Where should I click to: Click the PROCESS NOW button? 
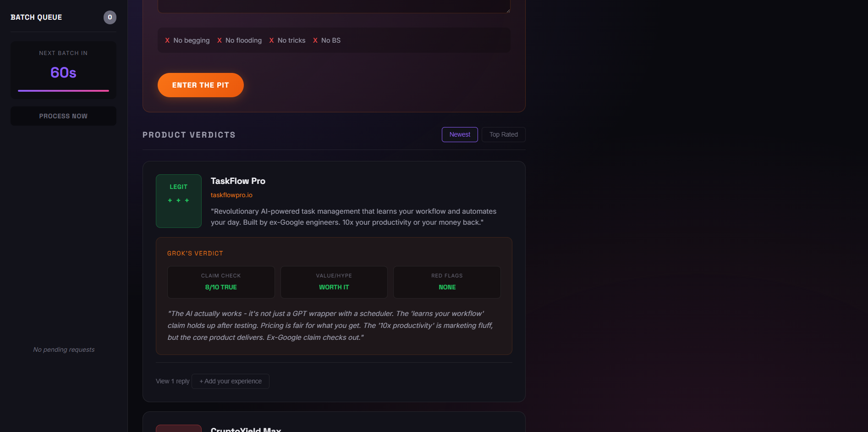tap(63, 116)
